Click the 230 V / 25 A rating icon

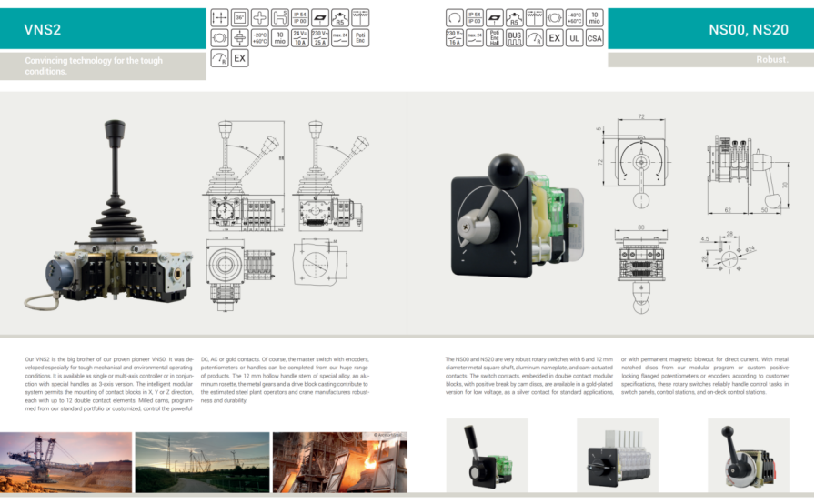(x=319, y=37)
